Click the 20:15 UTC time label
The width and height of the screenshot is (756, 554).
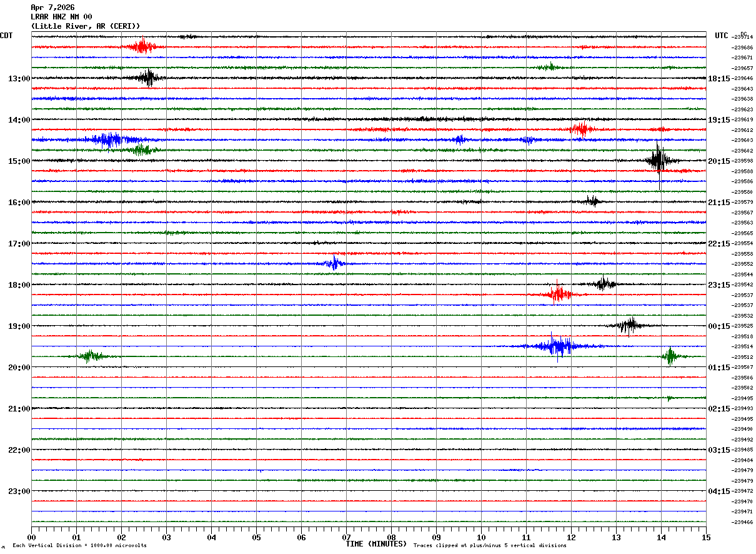(x=719, y=161)
